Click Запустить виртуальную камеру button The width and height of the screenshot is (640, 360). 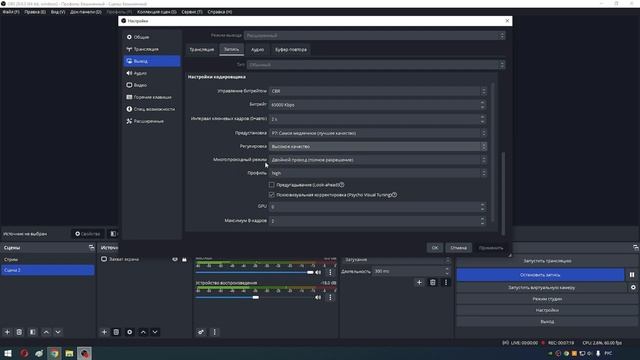coord(542,287)
